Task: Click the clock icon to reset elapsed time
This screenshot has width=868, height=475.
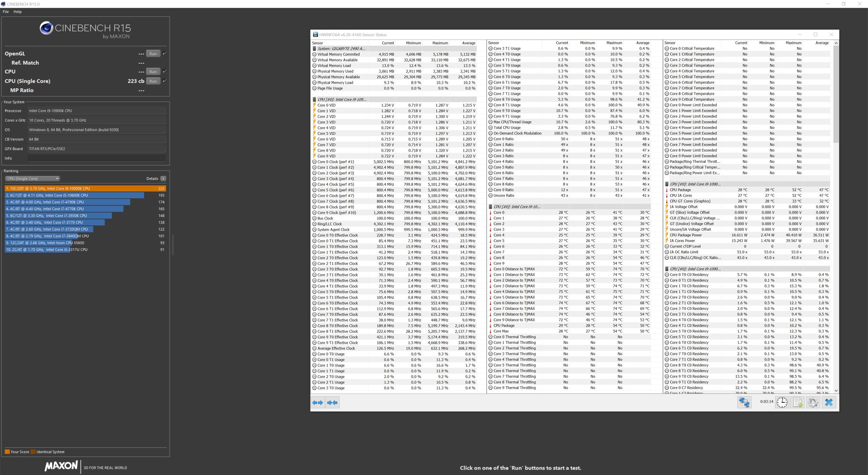Action: coord(782,402)
